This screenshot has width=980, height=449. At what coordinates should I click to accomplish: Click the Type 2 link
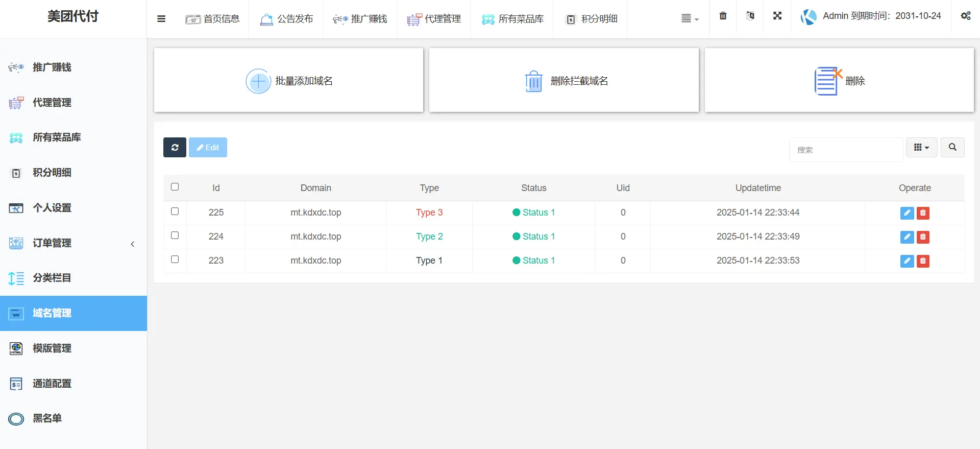point(429,237)
